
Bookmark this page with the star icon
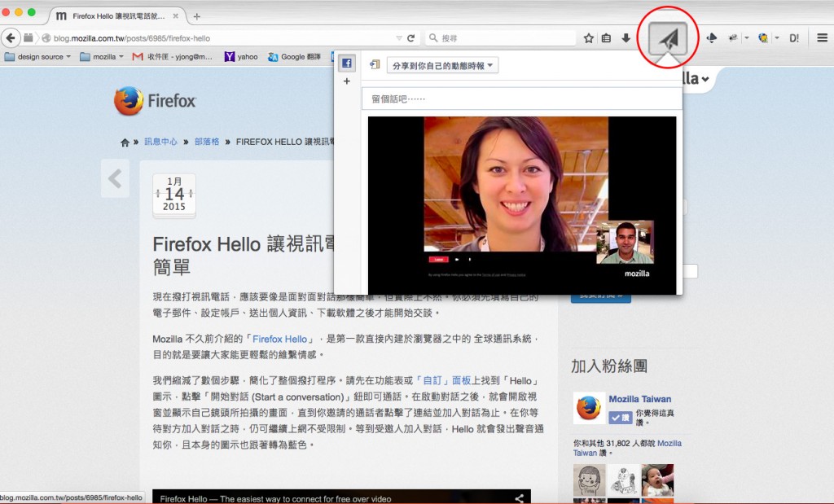coord(588,38)
